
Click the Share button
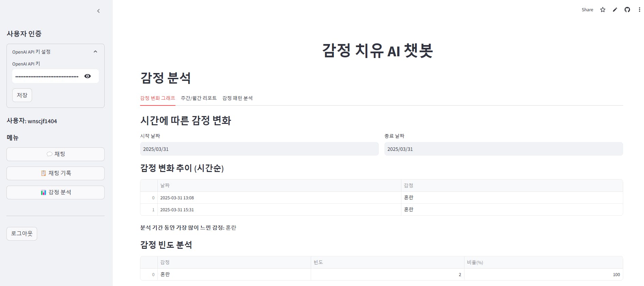pyautogui.click(x=587, y=10)
